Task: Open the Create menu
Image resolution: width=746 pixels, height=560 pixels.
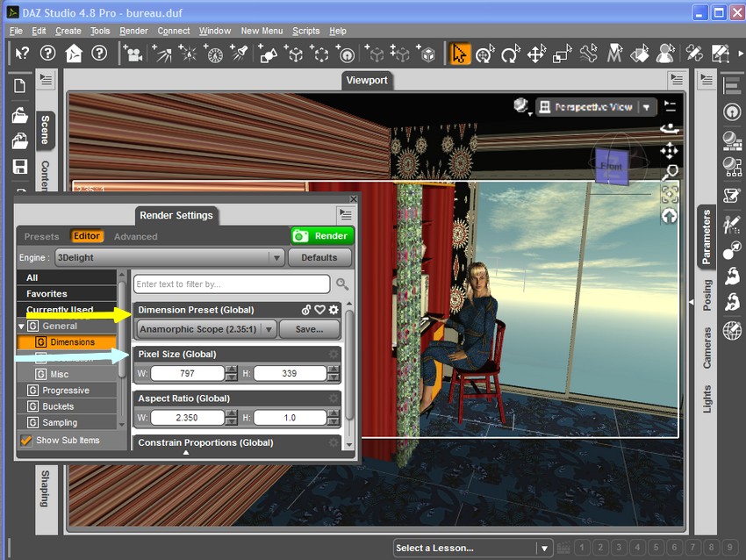Action: coord(68,31)
